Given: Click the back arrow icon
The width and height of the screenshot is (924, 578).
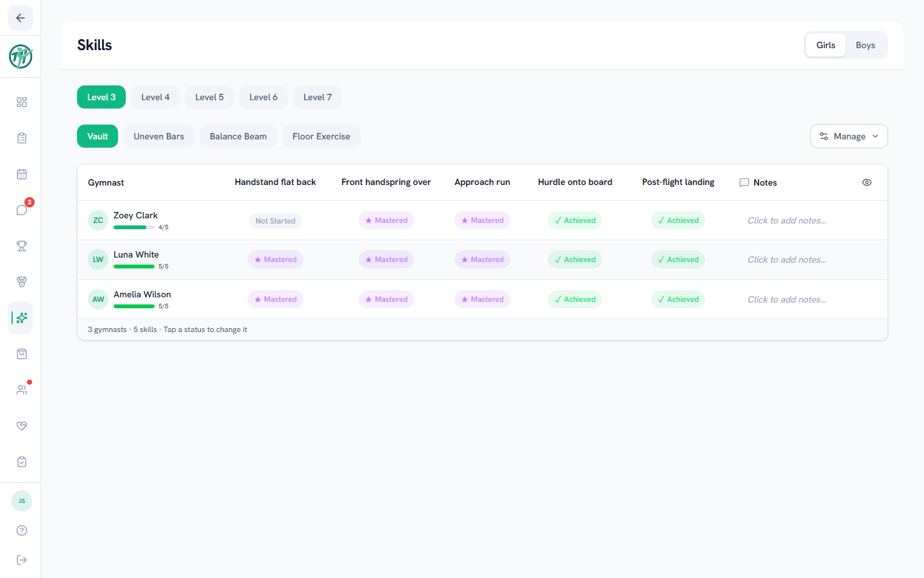Looking at the screenshot, I should pyautogui.click(x=21, y=18).
